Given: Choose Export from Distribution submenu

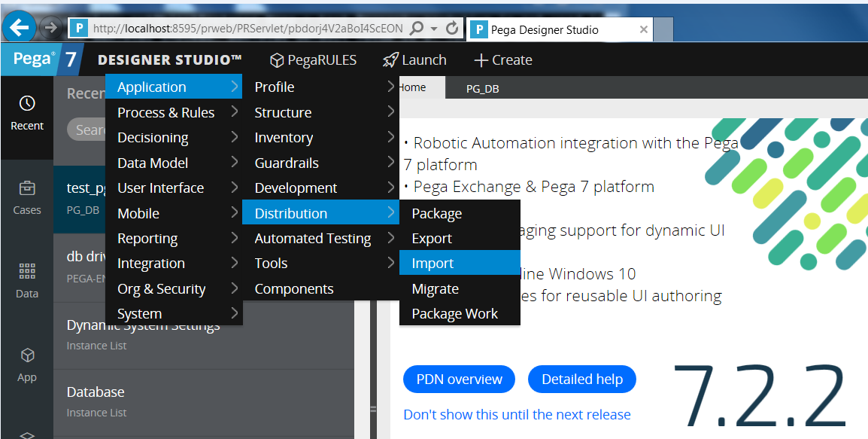Looking at the screenshot, I should click(x=460, y=239).
